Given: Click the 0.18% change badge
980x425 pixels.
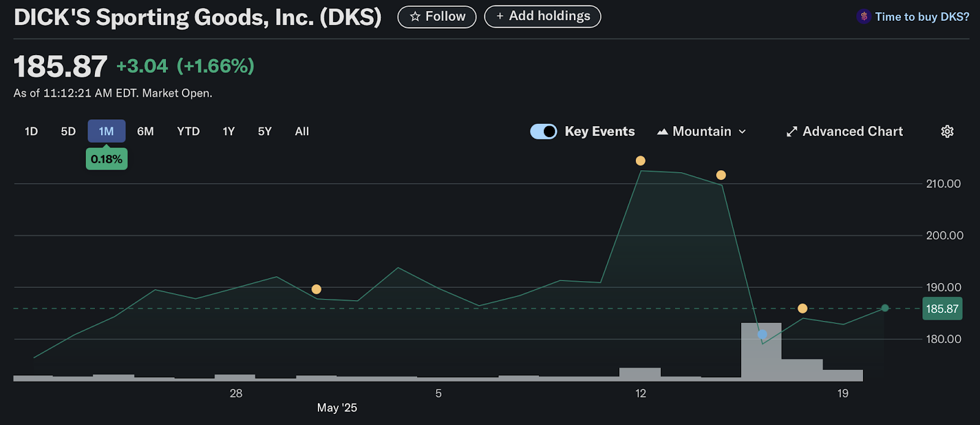Looking at the screenshot, I should (x=107, y=159).
